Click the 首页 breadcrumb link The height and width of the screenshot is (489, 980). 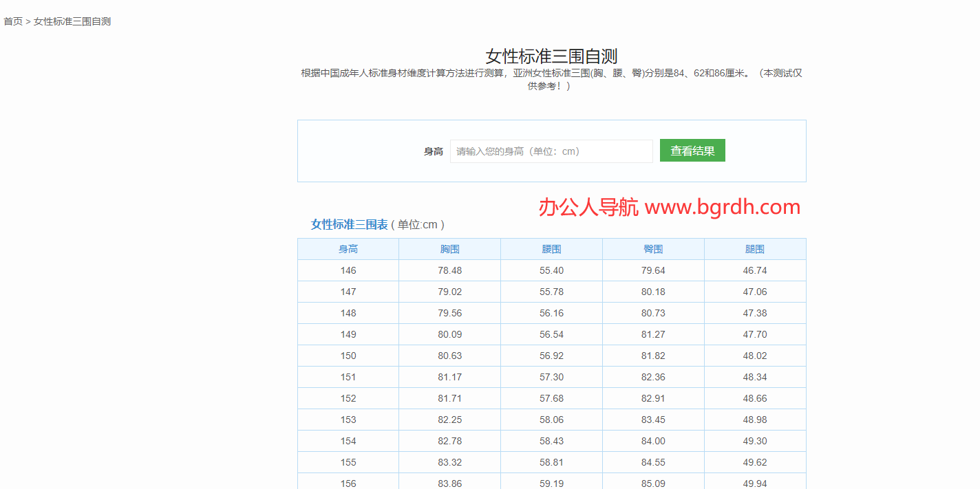click(x=11, y=21)
